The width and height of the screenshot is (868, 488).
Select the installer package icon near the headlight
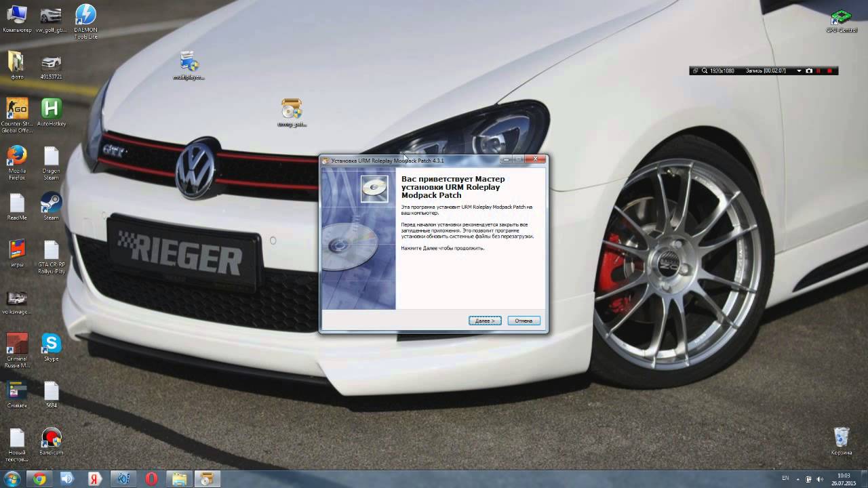pos(292,113)
